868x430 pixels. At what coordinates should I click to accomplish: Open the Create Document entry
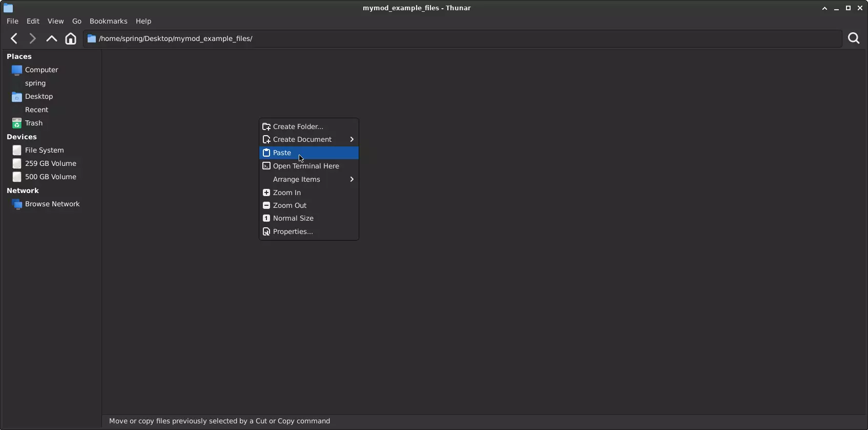(309, 139)
